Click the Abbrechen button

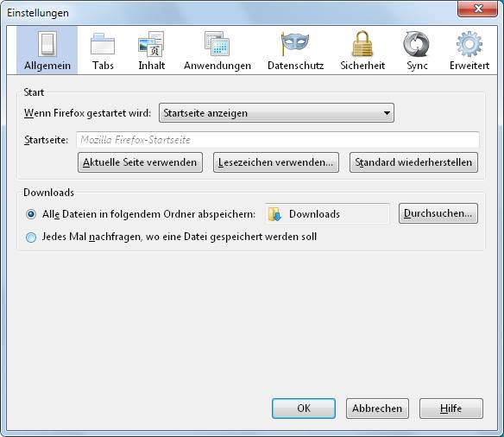[377, 408]
